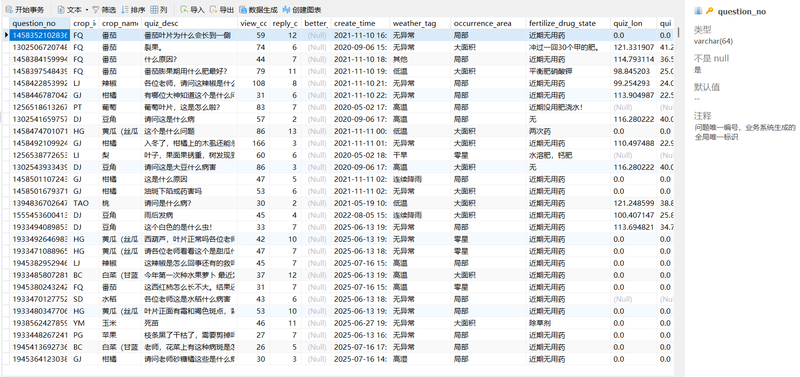Select the view_cc column header

pos(253,23)
